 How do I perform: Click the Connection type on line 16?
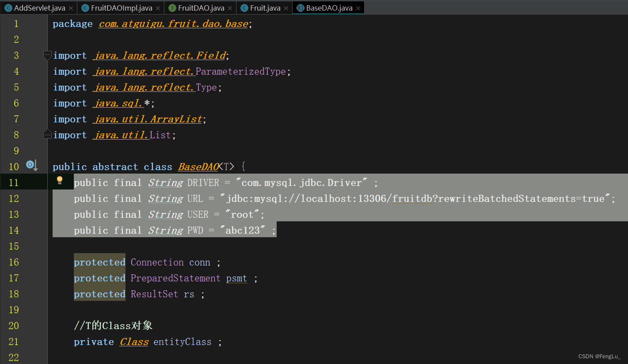pyautogui.click(x=157, y=262)
